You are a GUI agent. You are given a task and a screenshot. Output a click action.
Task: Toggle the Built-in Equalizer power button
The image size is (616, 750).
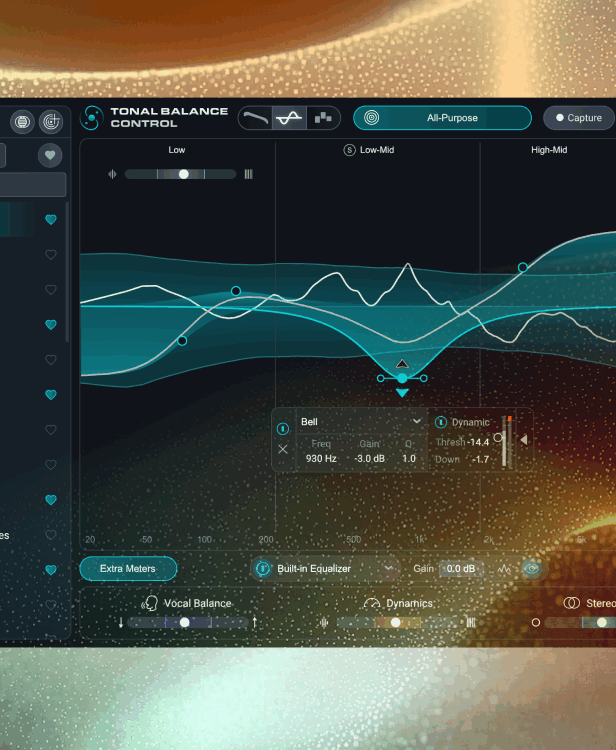pyautogui.click(x=263, y=569)
